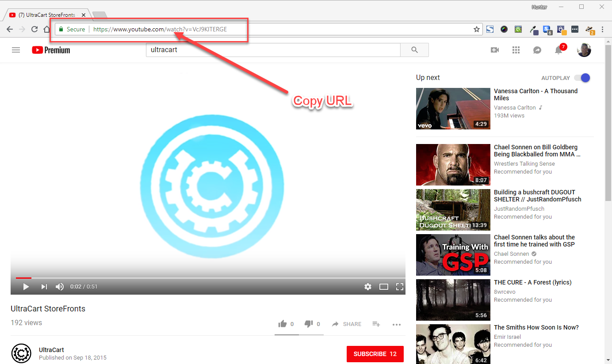Image resolution: width=612 pixels, height=364 pixels.
Task: Go to the YouTube Premium home logo
Action: click(51, 50)
